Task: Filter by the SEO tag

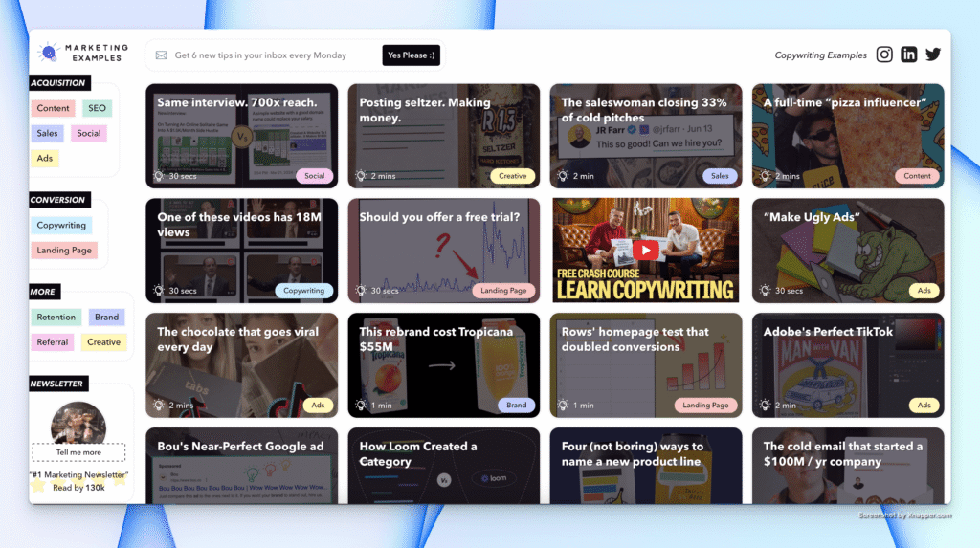Action: [97, 108]
